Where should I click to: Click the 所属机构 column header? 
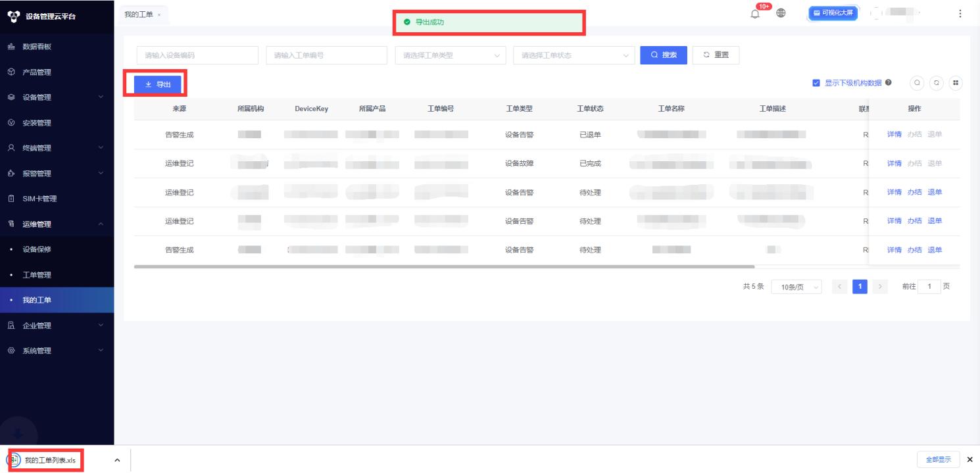click(251, 109)
